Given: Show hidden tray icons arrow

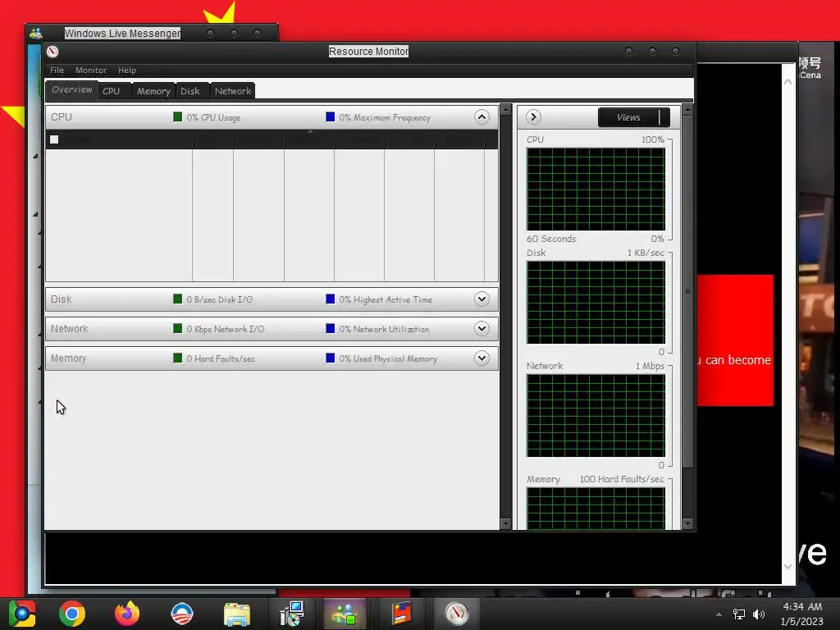Looking at the screenshot, I should (x=719, y=614).
